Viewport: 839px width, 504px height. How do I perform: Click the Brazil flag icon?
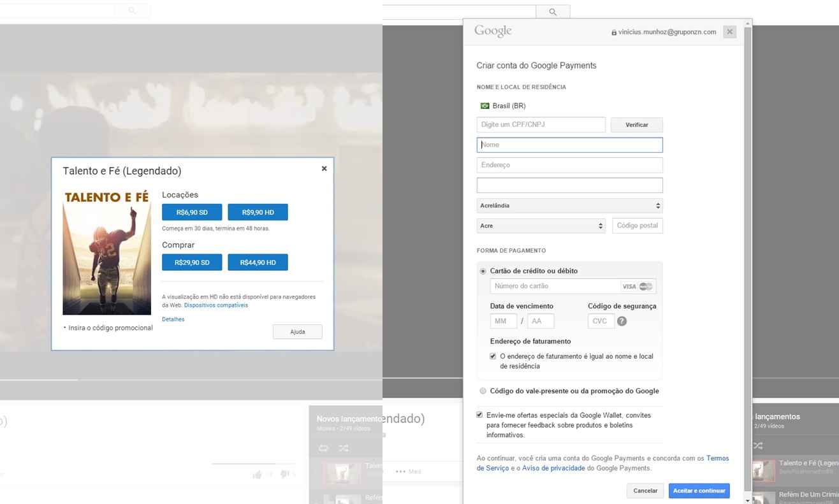485,106
